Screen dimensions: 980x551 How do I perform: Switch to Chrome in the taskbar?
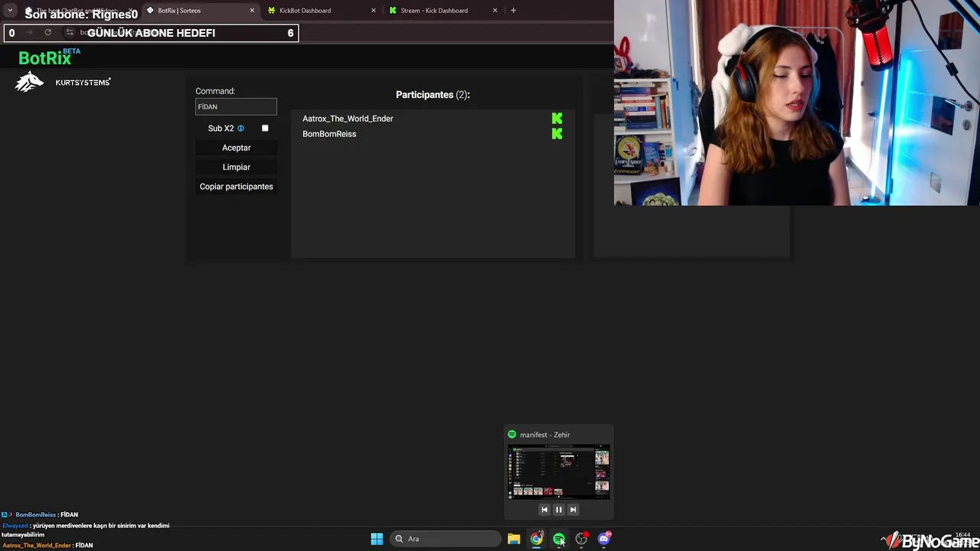(x=537, y=539)
